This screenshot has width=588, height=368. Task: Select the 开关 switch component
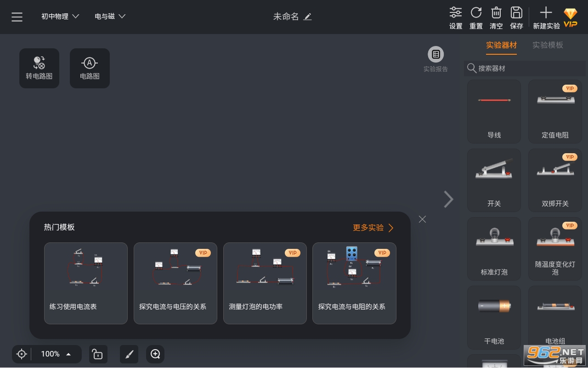pyautogui.click(x=494, y=180)
